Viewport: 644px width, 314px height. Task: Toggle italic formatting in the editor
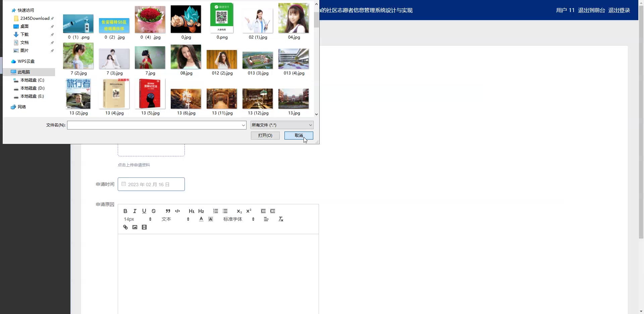click(x=135, y=211)
